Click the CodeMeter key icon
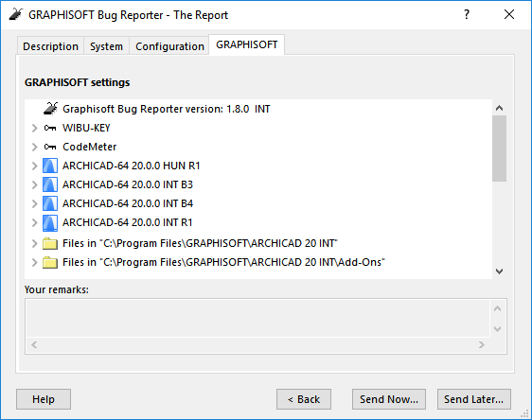The image size is (532, 420). (50, 147)
